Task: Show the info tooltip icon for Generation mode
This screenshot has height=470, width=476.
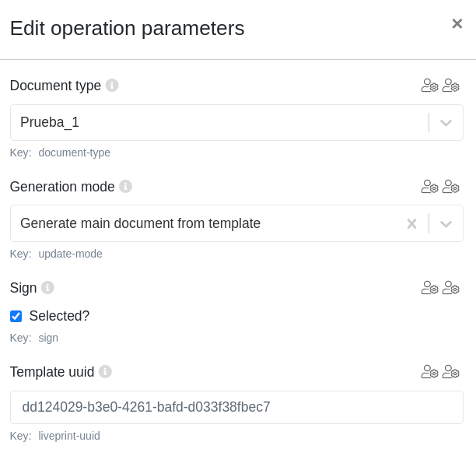Action: coord(125,186)
